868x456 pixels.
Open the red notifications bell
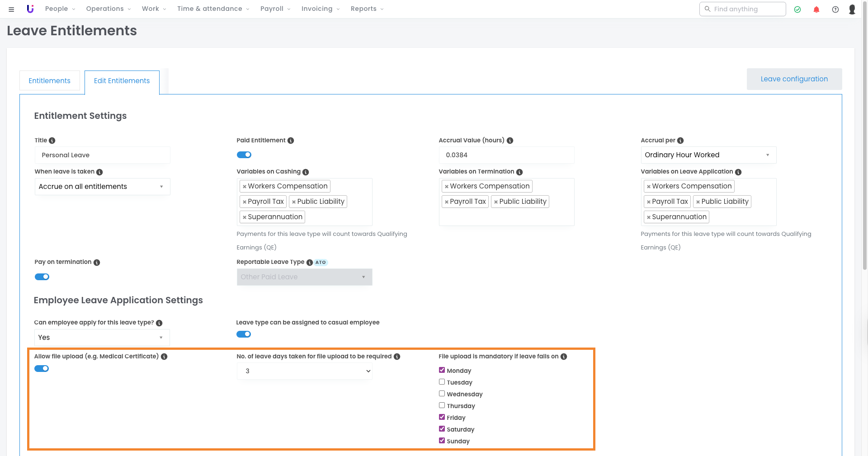coord(816,9)
